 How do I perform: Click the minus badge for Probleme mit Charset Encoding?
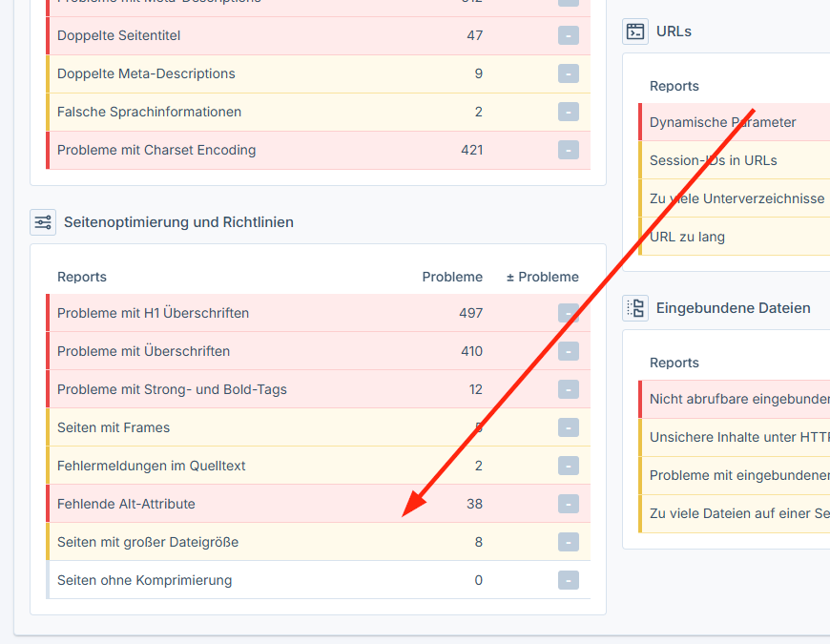pyautogui.click(x=569, y=151)
